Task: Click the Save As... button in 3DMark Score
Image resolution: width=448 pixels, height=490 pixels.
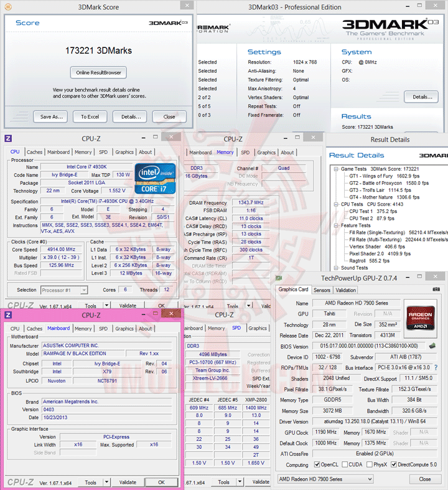Action: click(52, 117)
